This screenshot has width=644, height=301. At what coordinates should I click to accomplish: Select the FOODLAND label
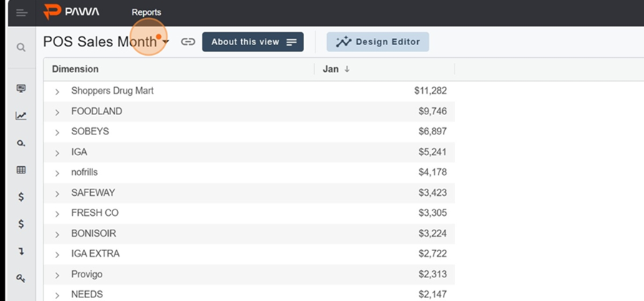tap(97, 112)
